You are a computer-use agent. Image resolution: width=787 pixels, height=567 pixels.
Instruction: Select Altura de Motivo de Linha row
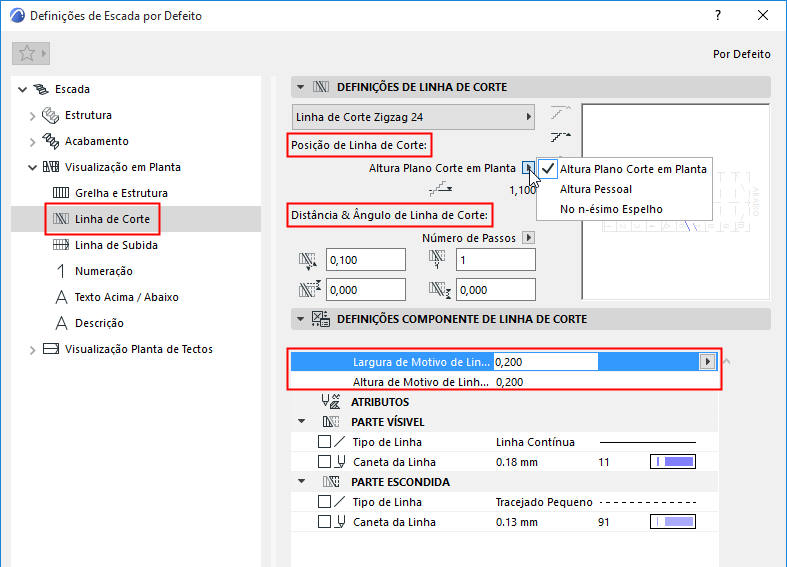(504, 382)
